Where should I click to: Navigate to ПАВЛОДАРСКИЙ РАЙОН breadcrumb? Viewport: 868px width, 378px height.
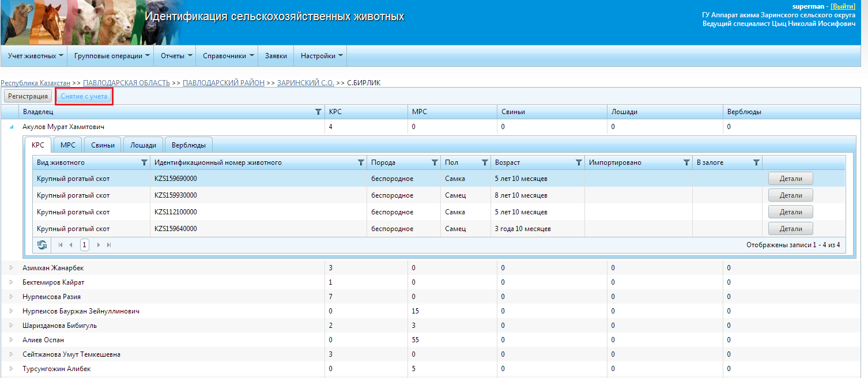click(224, 83)
